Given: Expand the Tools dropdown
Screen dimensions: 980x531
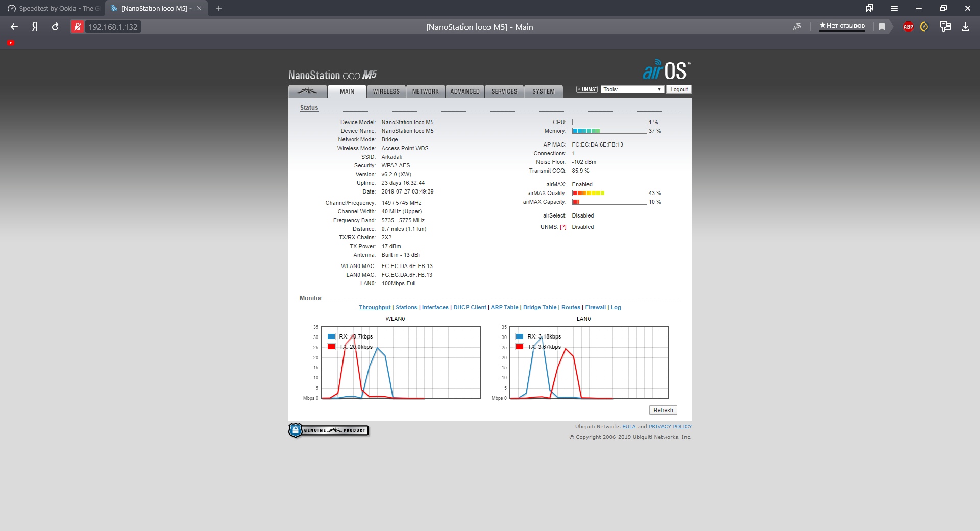Looking at the screenshot, I should point(632,89).
